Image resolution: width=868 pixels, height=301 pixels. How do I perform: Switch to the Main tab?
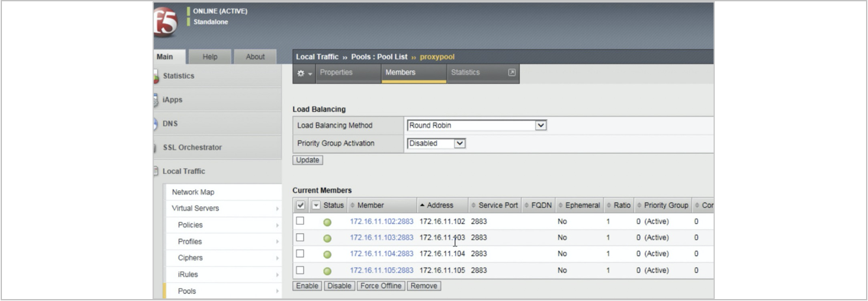coord(170,57)
